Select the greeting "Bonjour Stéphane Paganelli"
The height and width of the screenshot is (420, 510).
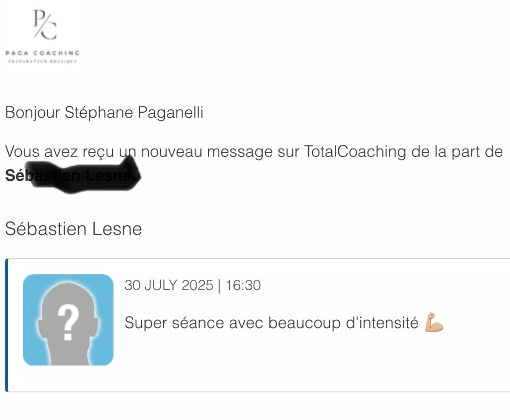coord(104,113)
